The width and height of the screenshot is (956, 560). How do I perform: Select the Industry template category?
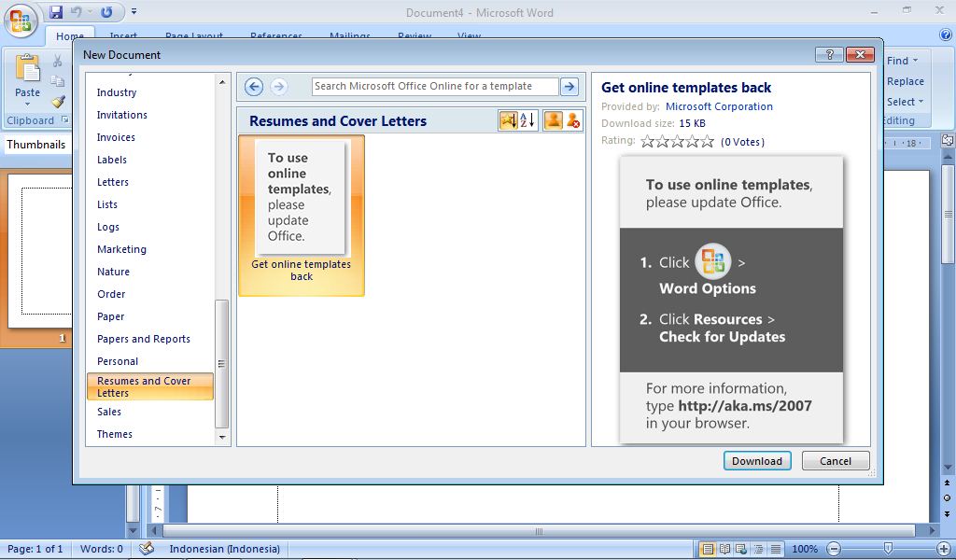point(117,92)
